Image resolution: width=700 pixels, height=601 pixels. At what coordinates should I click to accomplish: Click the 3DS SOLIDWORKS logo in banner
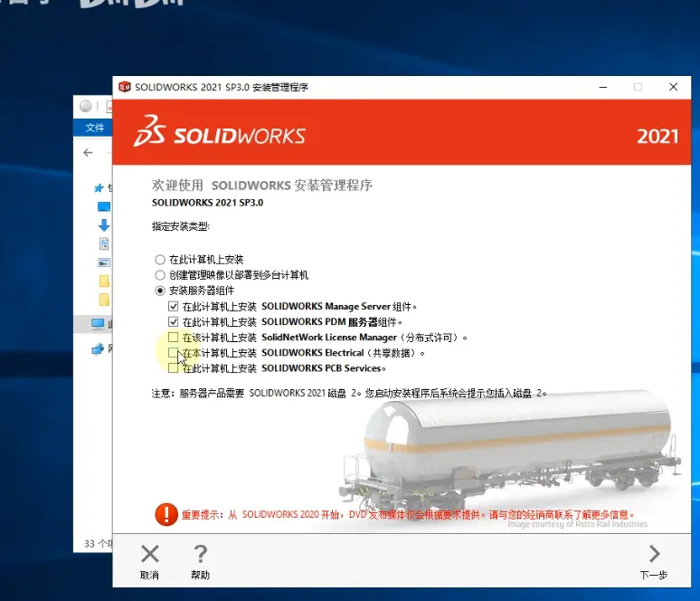219,131
